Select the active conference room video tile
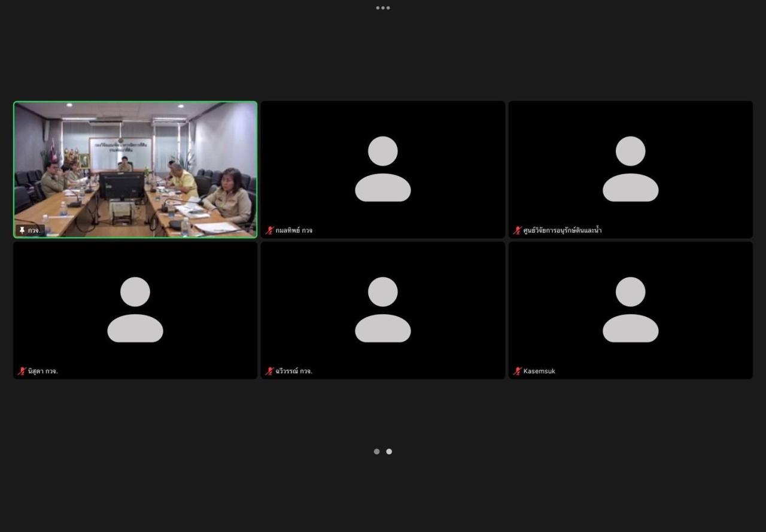Viewport: 766px width, 532px height. [x=135, y=169]
